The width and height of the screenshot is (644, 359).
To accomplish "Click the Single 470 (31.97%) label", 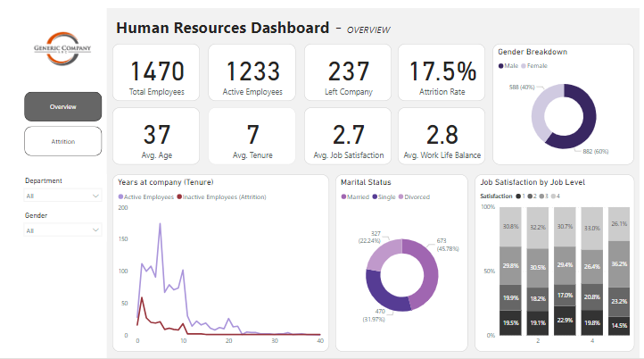I will (374, 315).
